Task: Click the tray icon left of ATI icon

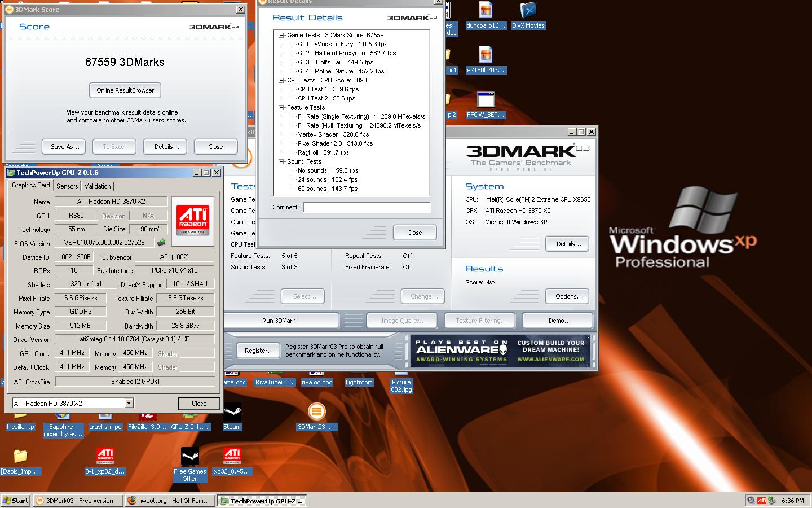Action: 751,500
